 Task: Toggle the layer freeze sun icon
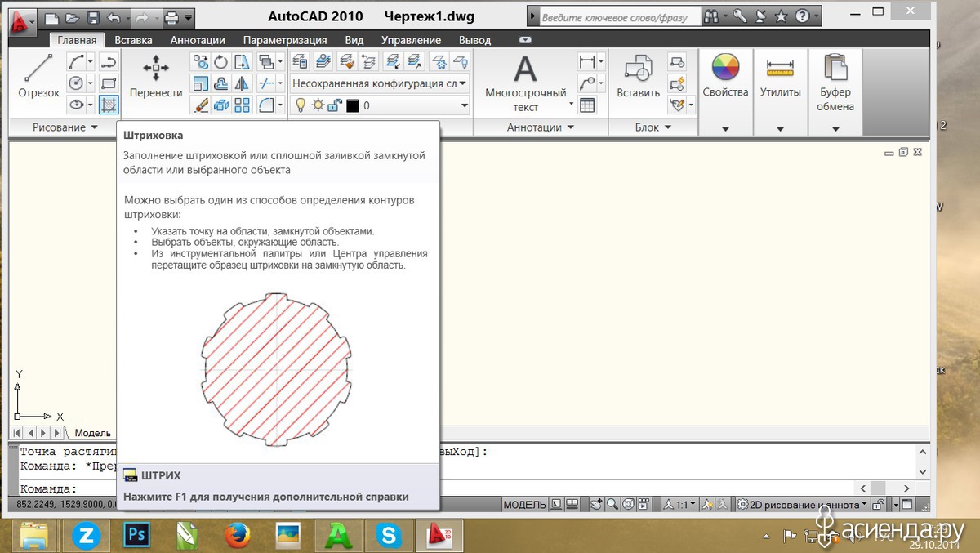tap(317, 105)
